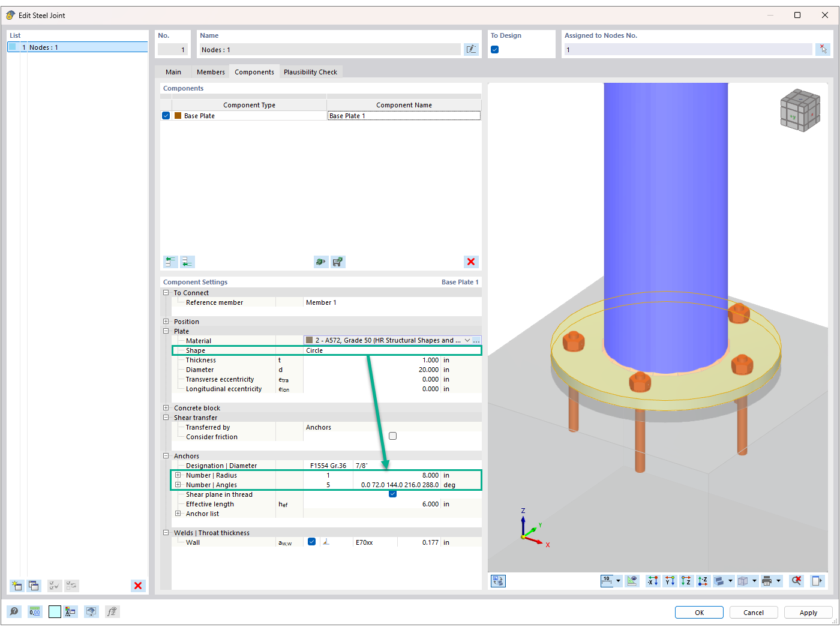Screen dimensions: 840x630
Task: Click the edit Name pencil icon
Action: (x=472, y=49)
